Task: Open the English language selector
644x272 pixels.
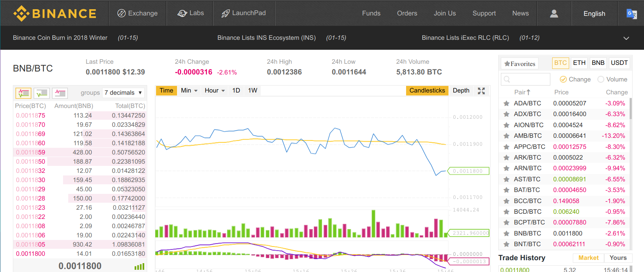Action: (594, 14)
